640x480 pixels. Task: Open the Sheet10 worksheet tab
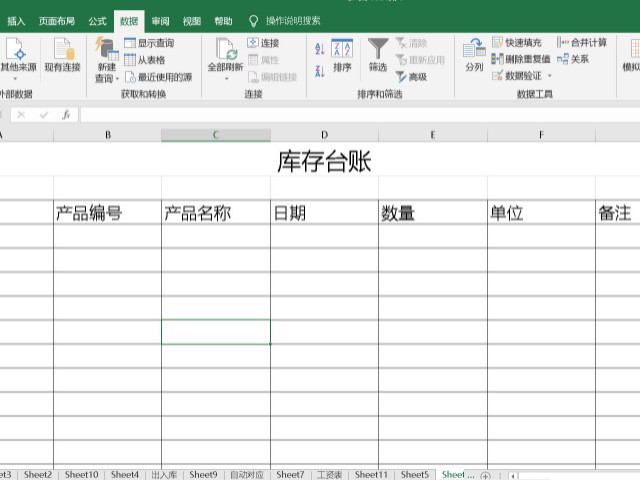[82, 475]
